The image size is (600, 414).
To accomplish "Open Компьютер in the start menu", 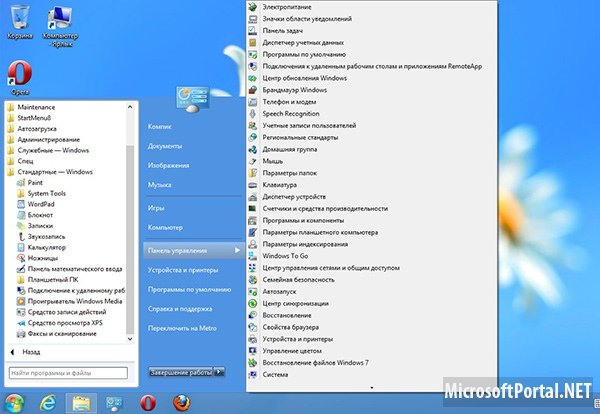I will (165, 227).
